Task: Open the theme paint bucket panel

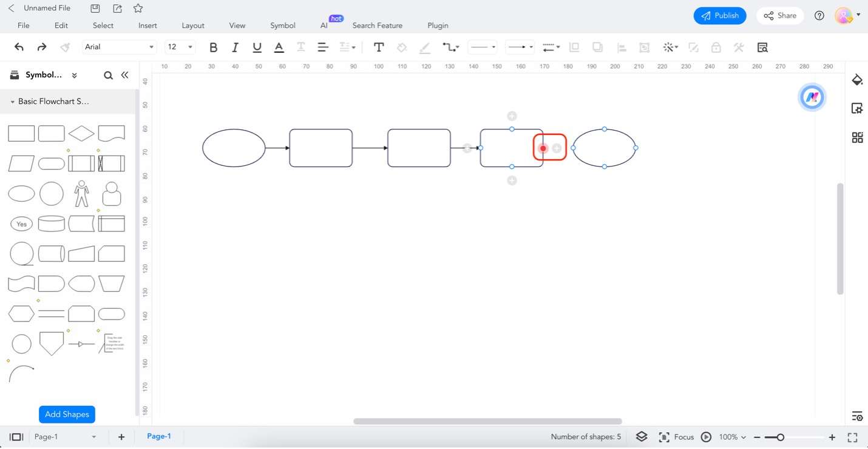Action: [x=857, y=80]
